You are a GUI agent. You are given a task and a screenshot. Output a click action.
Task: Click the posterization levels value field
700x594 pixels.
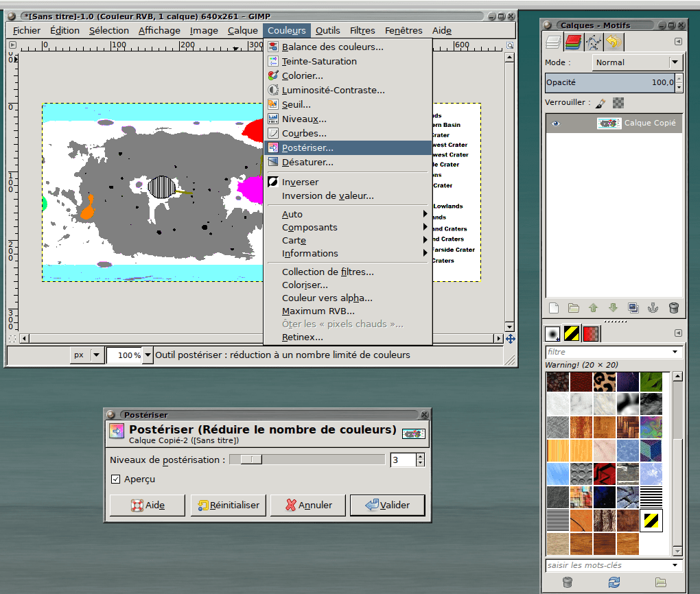click(403, 460)
